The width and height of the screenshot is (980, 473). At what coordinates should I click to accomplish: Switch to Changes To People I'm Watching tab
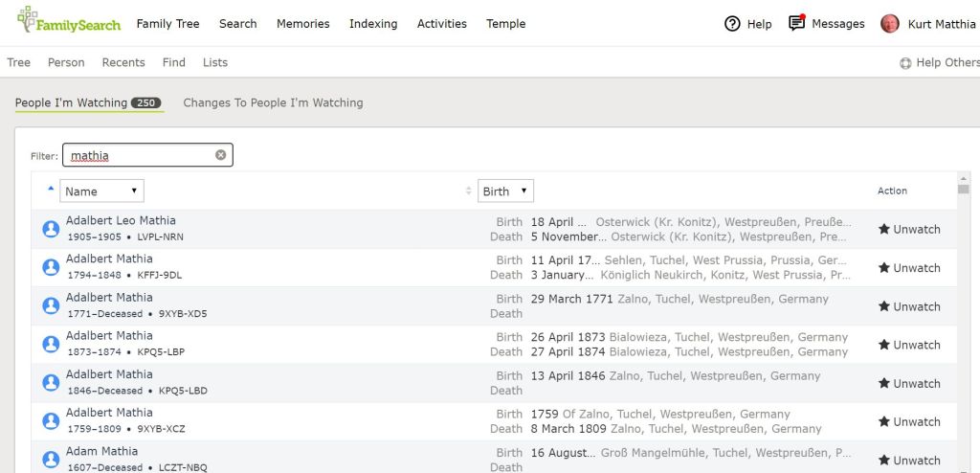tap(273, 102)
